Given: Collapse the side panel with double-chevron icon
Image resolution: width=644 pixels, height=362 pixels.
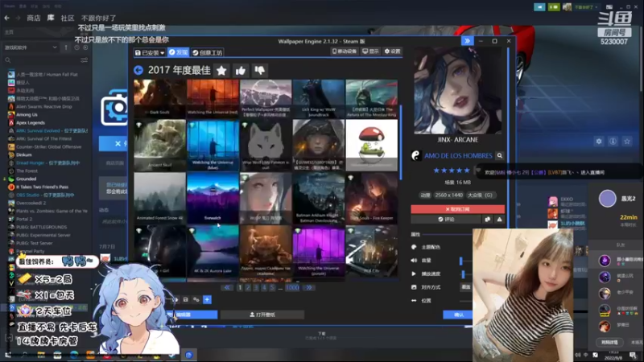Looking at the screenshot, I should pos(467,41).
